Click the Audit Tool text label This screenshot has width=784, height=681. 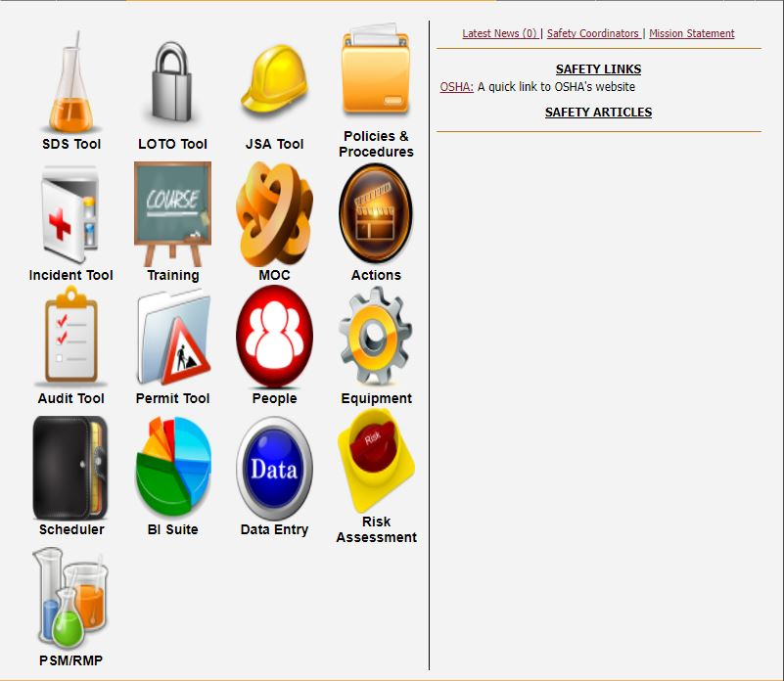coord(71,398)
